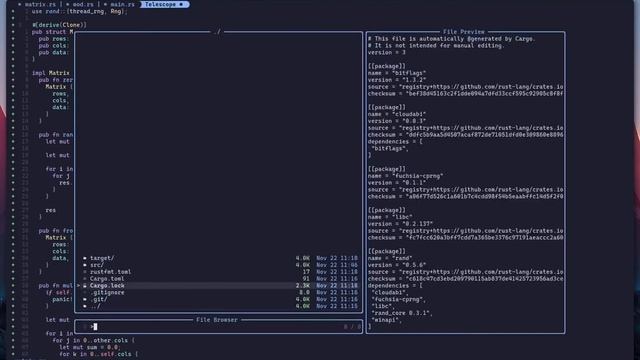Click the folder icon beside src/
Screen dimensions: 640x360
click(x=85, y=265)
